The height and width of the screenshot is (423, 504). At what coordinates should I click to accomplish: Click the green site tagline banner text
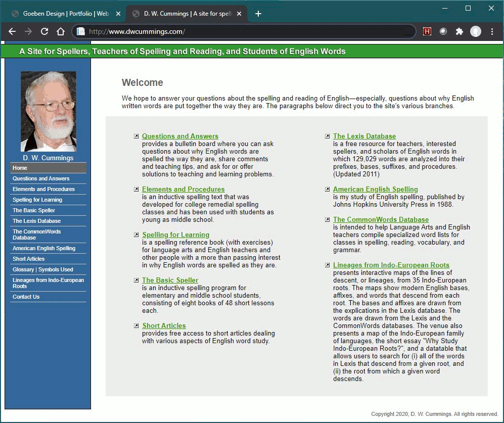182,52
